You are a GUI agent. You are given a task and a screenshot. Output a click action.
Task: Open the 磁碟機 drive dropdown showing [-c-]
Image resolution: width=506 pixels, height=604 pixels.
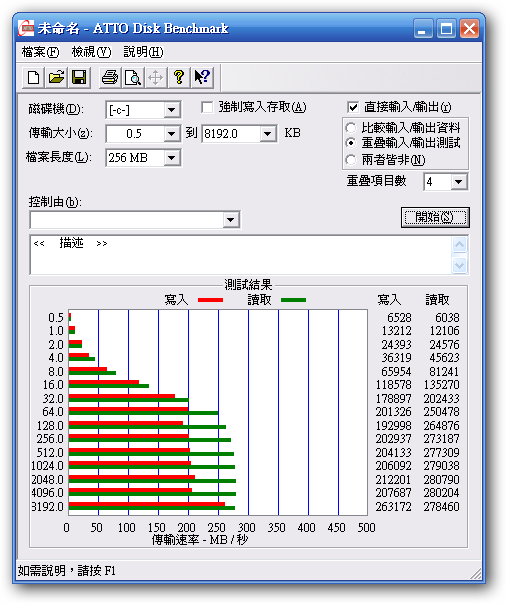click(x=171, y=110)
